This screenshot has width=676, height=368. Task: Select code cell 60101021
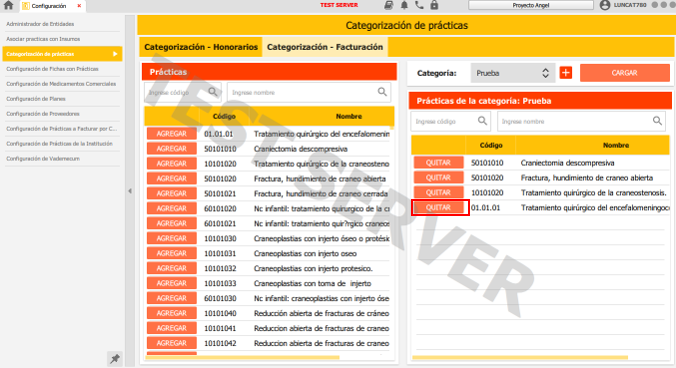[x=220, y=224]
